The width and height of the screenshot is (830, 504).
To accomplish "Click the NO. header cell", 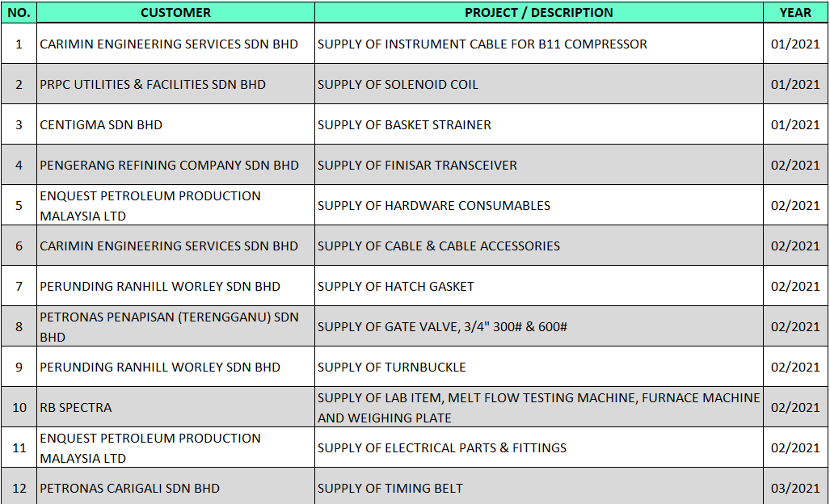I will pyautogui.click(x=19, y=12).
